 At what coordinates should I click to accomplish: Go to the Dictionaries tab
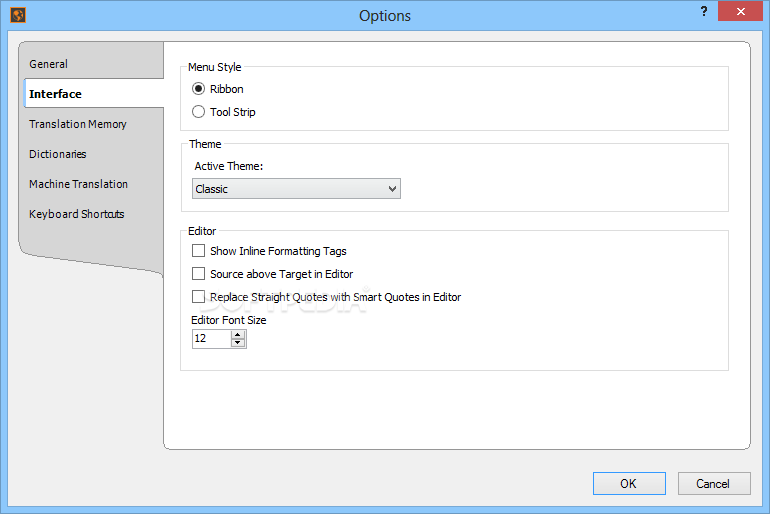58,154
